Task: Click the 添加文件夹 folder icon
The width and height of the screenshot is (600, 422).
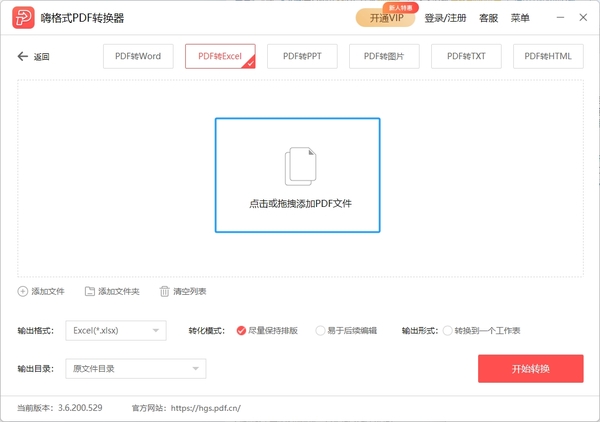Action: [x=90, y=291]
